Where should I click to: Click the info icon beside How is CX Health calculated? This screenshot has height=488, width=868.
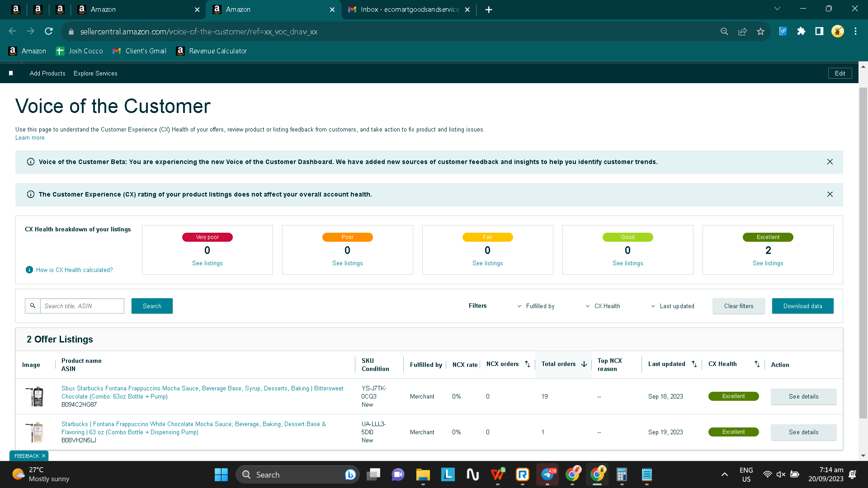pos(29,270)
